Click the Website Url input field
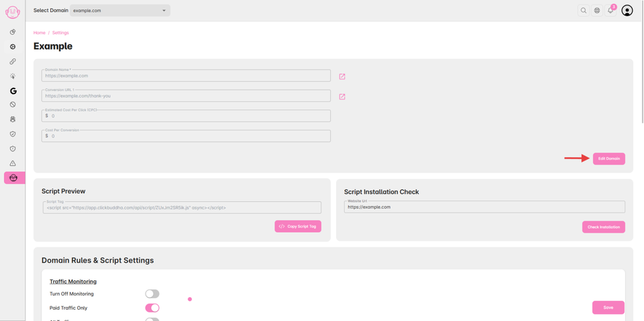The image size is (644, 321). 484,207
